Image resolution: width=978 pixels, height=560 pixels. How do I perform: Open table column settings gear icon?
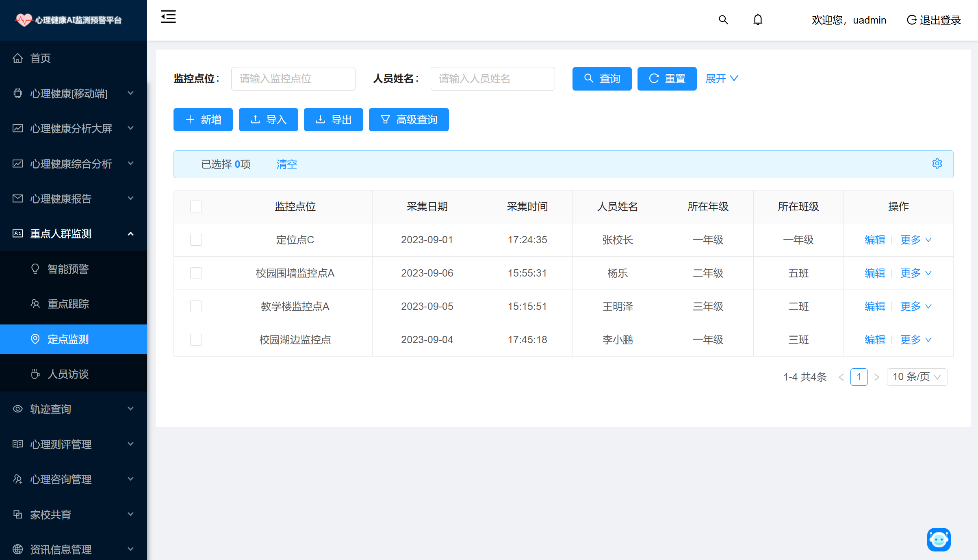point(937,164)
